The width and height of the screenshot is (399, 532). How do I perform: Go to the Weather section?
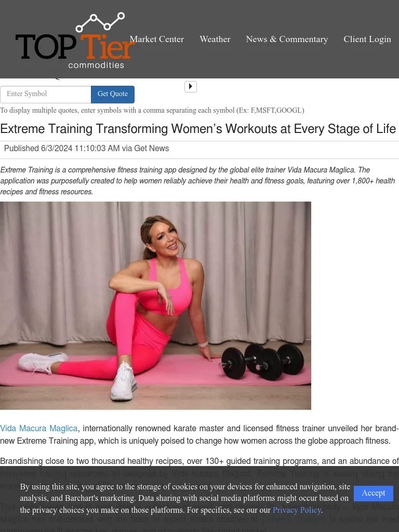[215, 39]
